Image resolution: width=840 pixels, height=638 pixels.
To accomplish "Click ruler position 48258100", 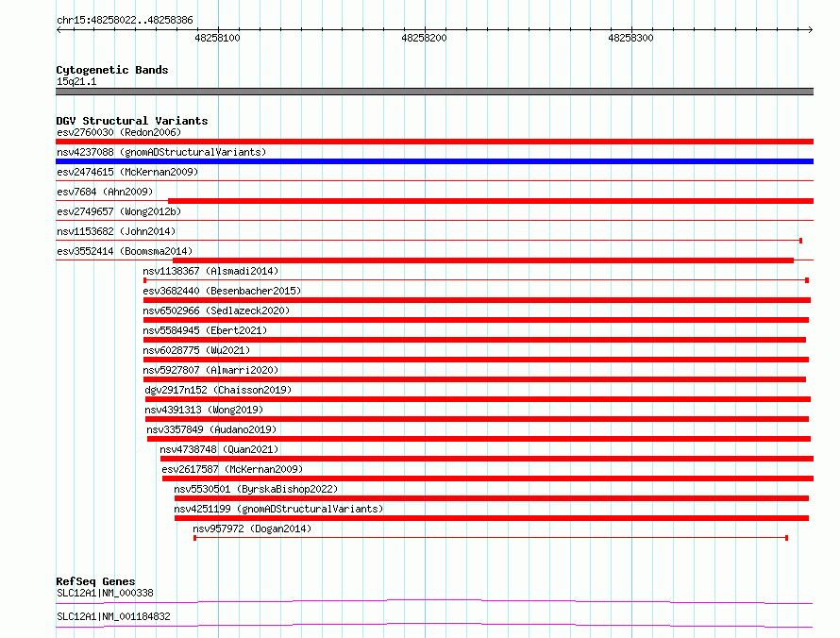I will (x=217, y=38).
